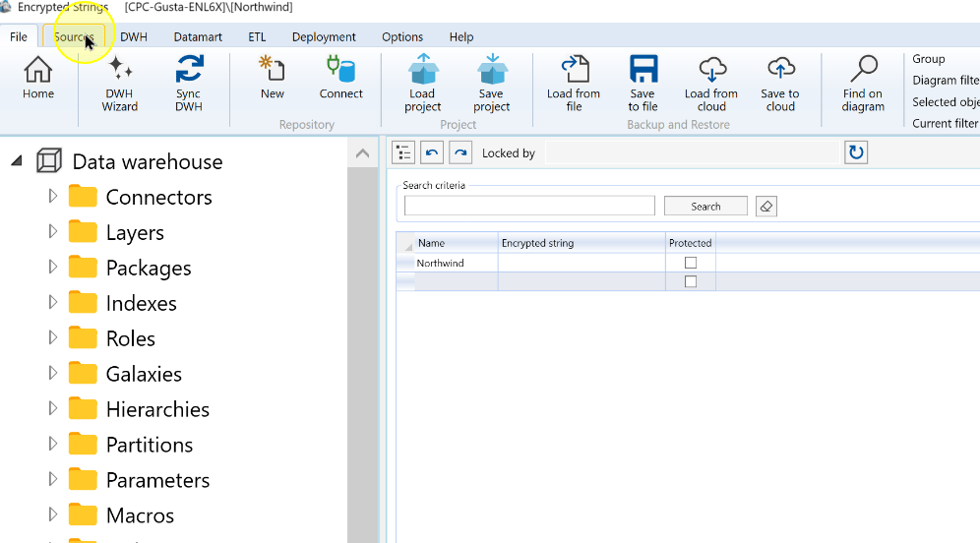Screen dimensions: 980x543
Task: Expand the Macros node
Action: click(52, 514)
